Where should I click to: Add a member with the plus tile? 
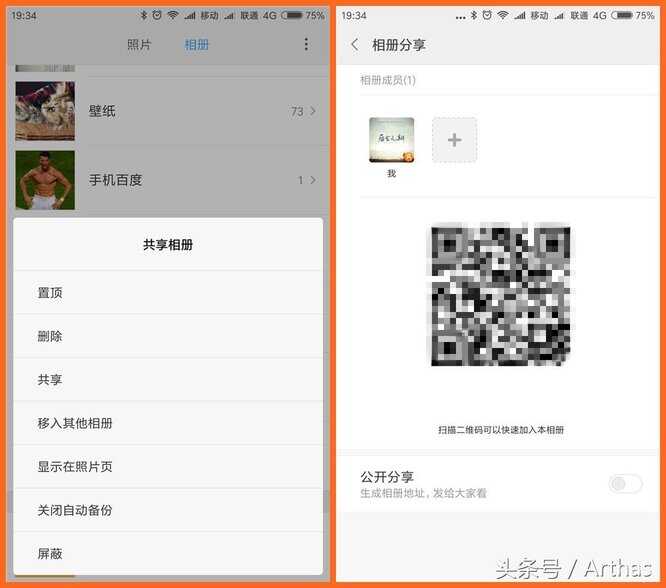[x=454, y=140]
